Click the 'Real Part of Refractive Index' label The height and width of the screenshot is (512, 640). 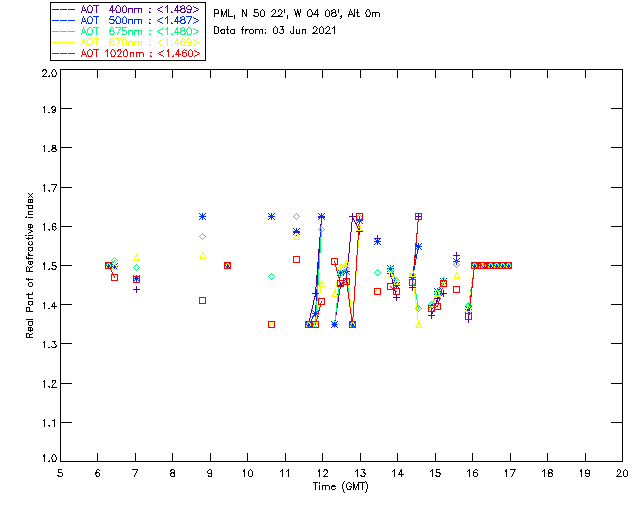pyautogui.click(x=29, y=265)
